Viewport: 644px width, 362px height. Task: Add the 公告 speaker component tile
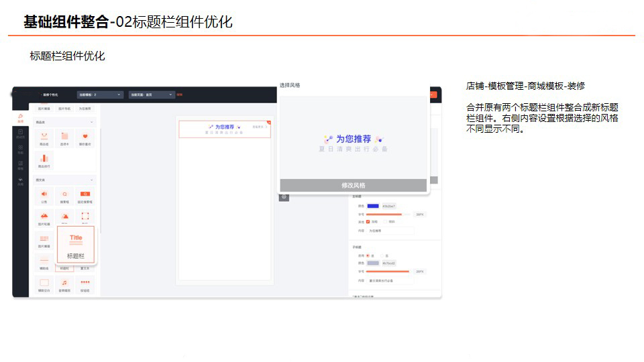[x=44, y=196]
